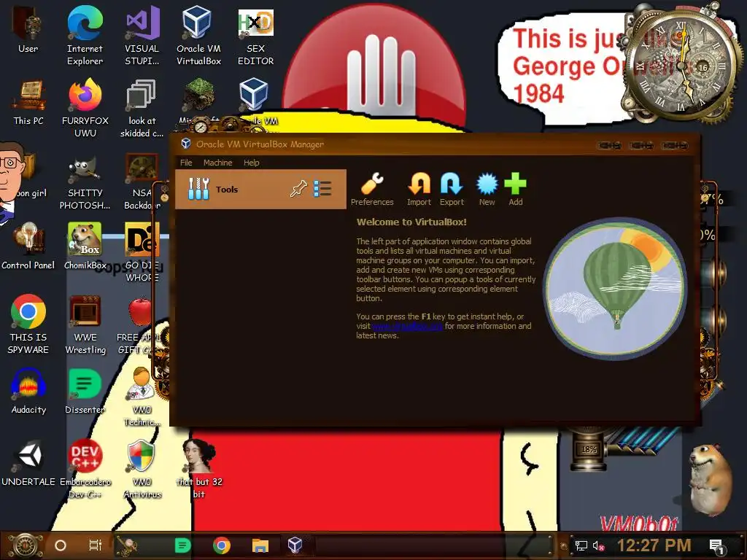Click the Import appliance icon
The width and height of the screenshot is (747, 560).
pos(419,189)
